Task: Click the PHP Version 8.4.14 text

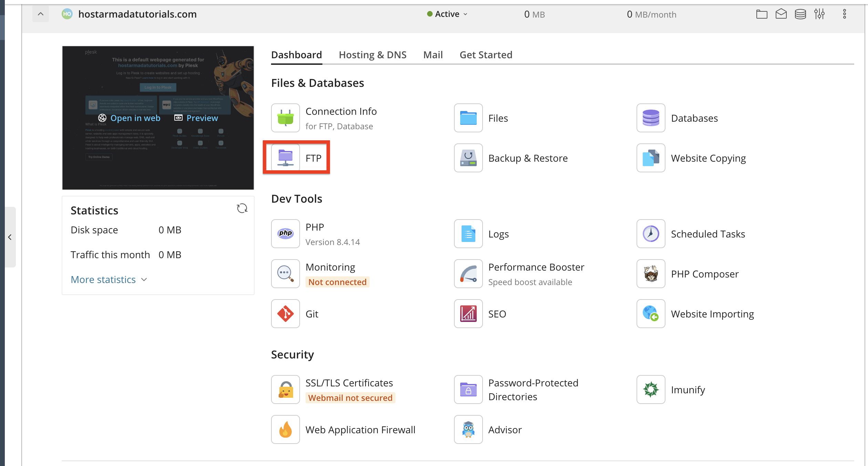Action: coord(333,242)
